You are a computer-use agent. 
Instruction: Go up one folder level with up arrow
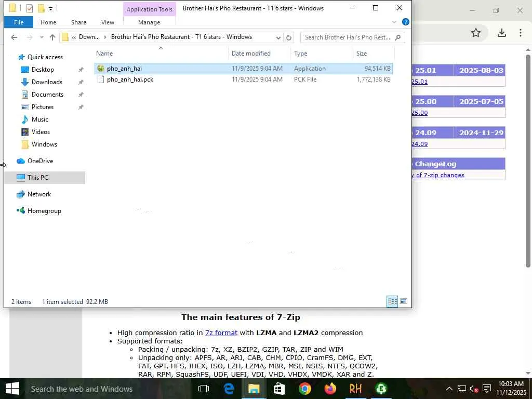52,37
